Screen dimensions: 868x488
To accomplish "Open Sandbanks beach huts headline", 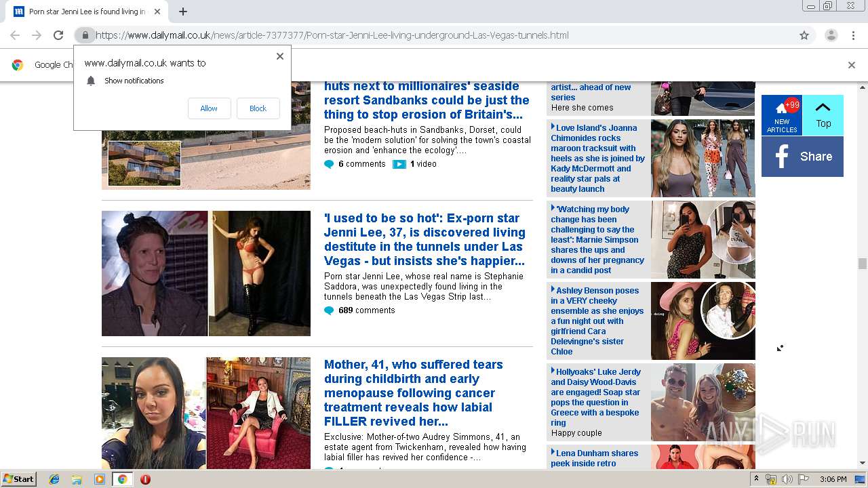I will [427, 100].
